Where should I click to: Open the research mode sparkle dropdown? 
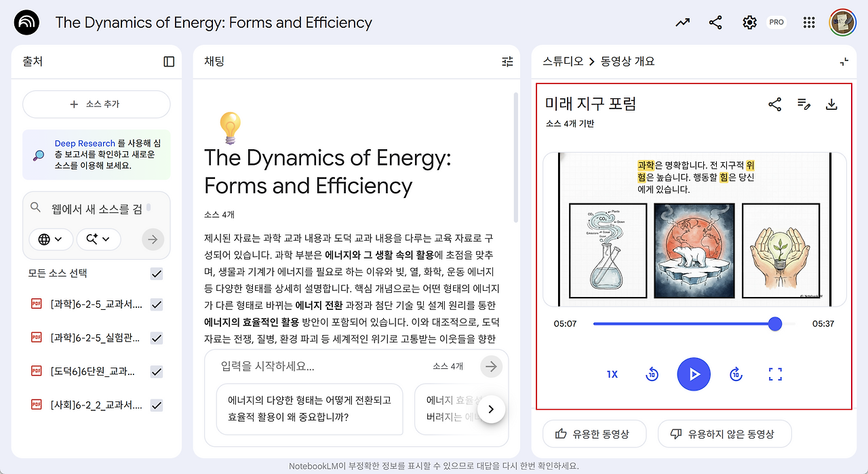(x=98, y=239)
